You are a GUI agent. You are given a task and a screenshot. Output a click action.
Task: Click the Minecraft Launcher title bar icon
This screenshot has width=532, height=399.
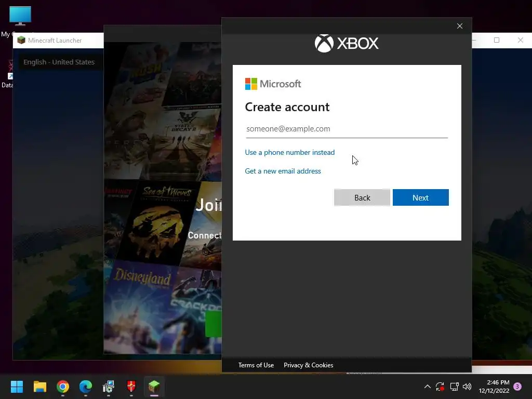21,41
